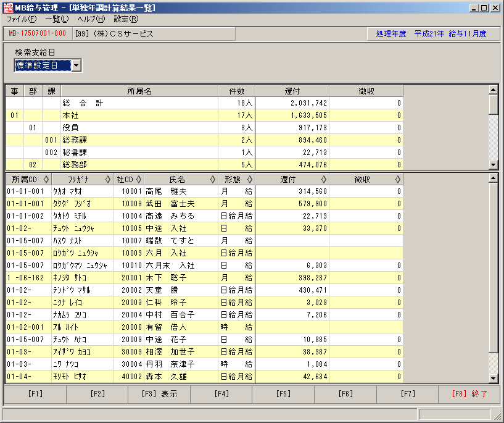Sort by 所属CD column sort diamond

tap(46, 179)
